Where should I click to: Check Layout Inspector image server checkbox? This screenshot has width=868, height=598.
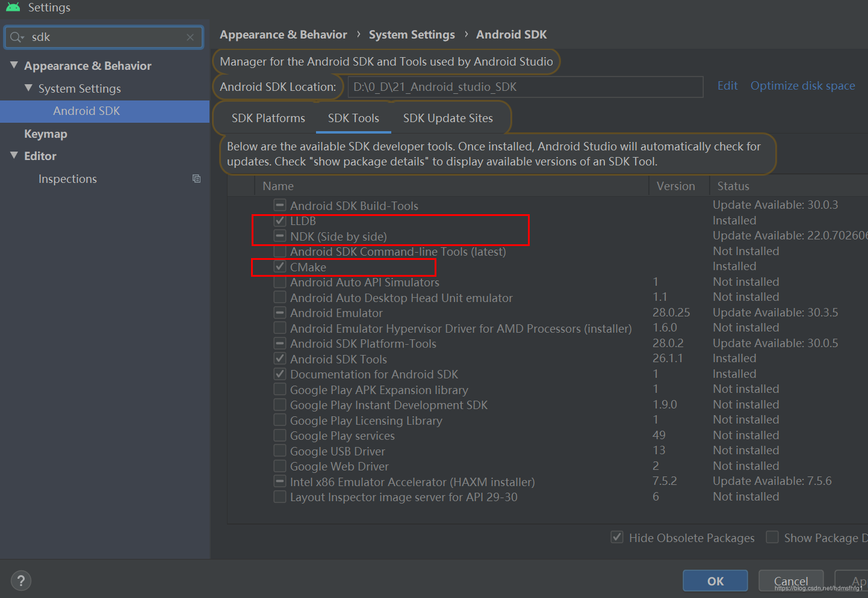click(x=280, y=497)
